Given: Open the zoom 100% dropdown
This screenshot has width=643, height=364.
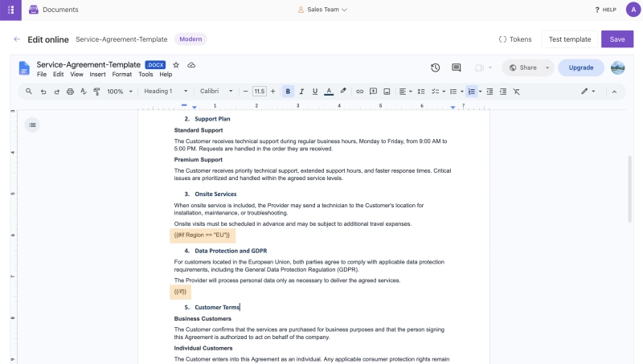Looking at the screenshot, I should pos(119,92).
